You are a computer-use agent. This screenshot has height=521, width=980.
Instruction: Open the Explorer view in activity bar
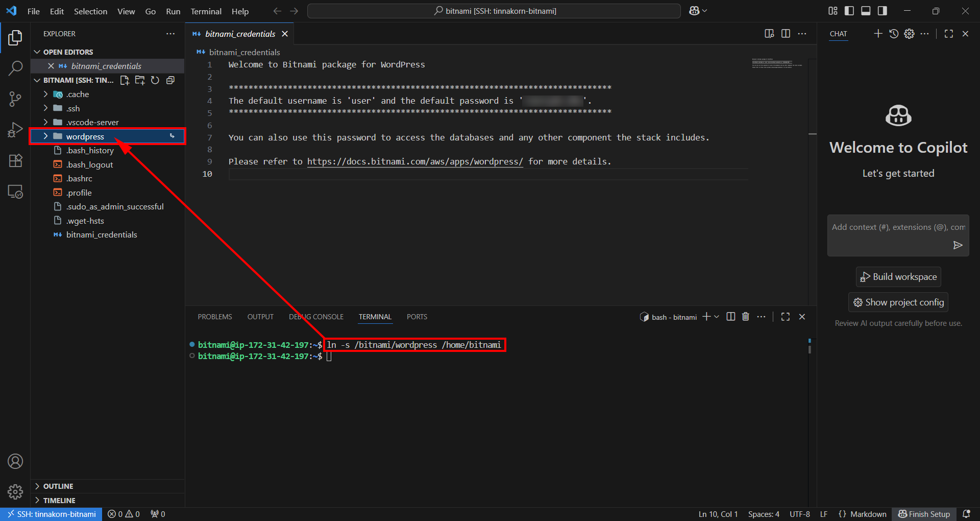(15, 38)
